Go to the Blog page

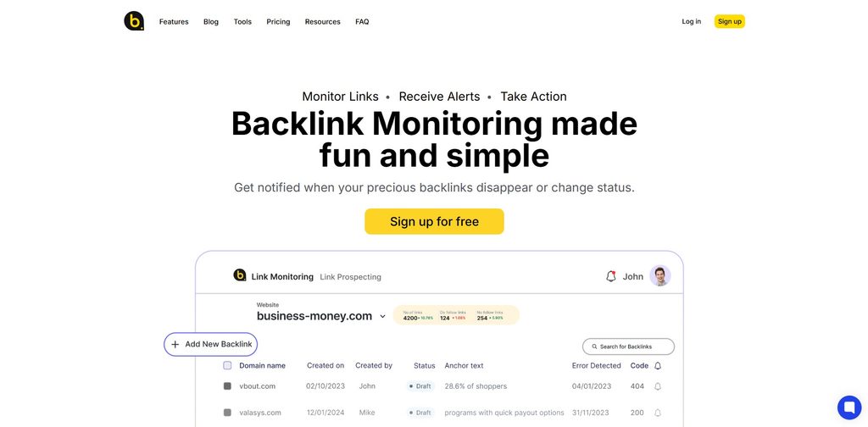(211, 21)
